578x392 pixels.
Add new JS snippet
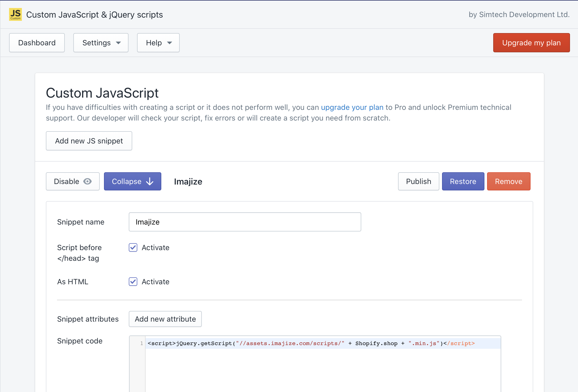[x=89, y=141]
